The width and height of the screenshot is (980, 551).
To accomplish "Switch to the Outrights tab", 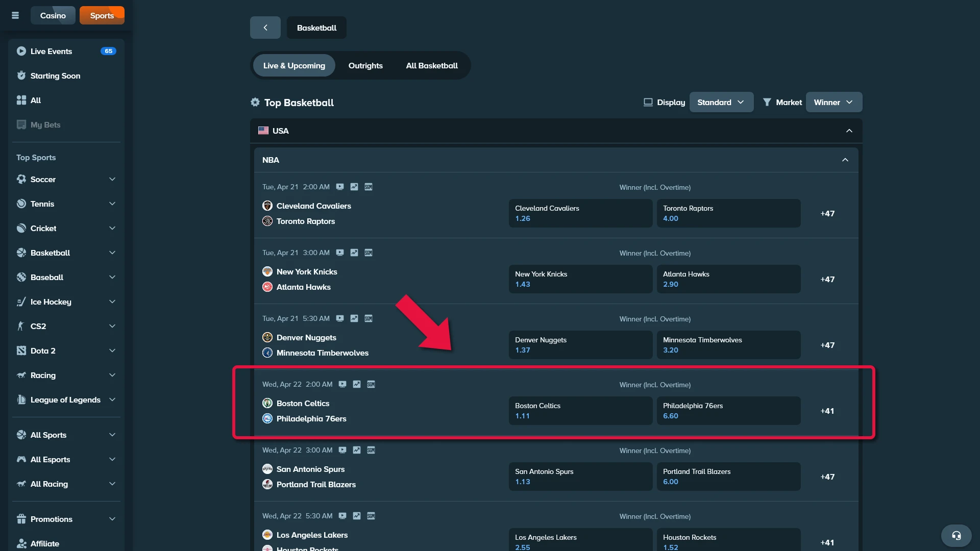I will click(x=365, y=65).
